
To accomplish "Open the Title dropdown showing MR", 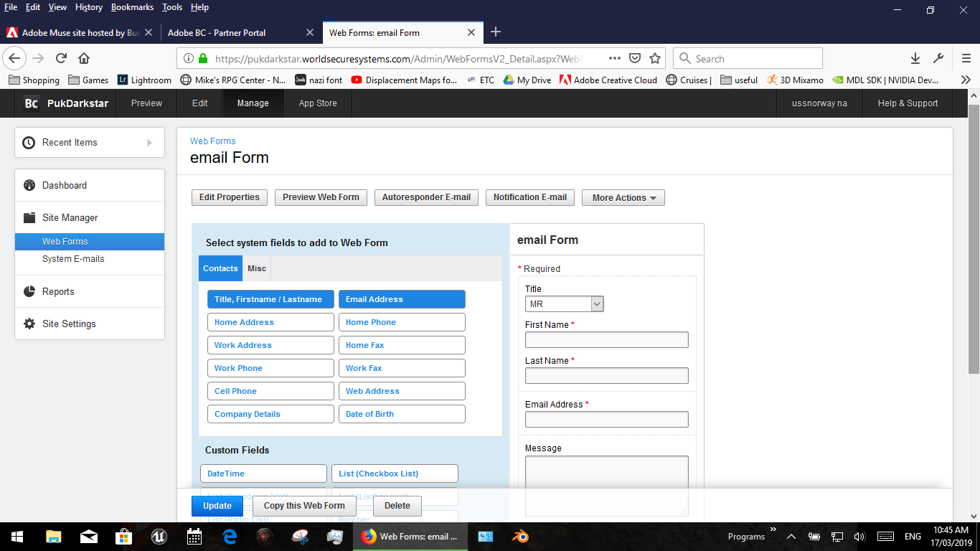I will pos(564,304).
